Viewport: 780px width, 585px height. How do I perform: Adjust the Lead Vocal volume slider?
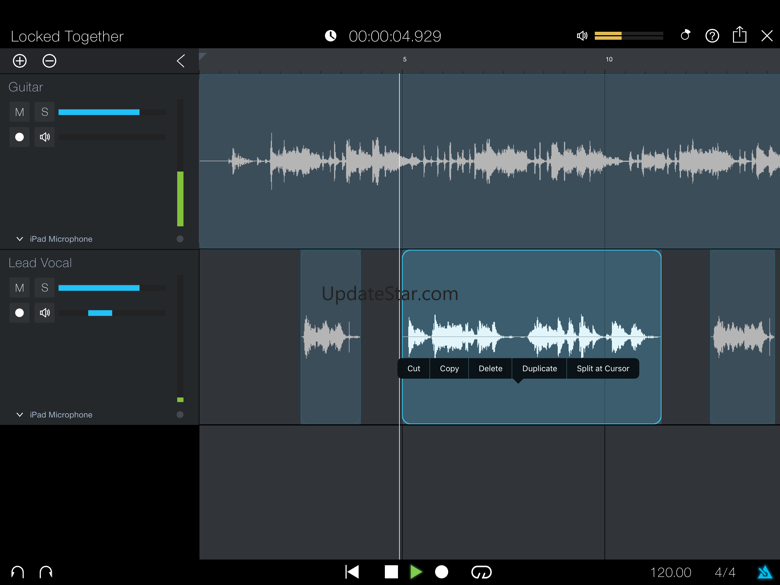click(112, 288)
